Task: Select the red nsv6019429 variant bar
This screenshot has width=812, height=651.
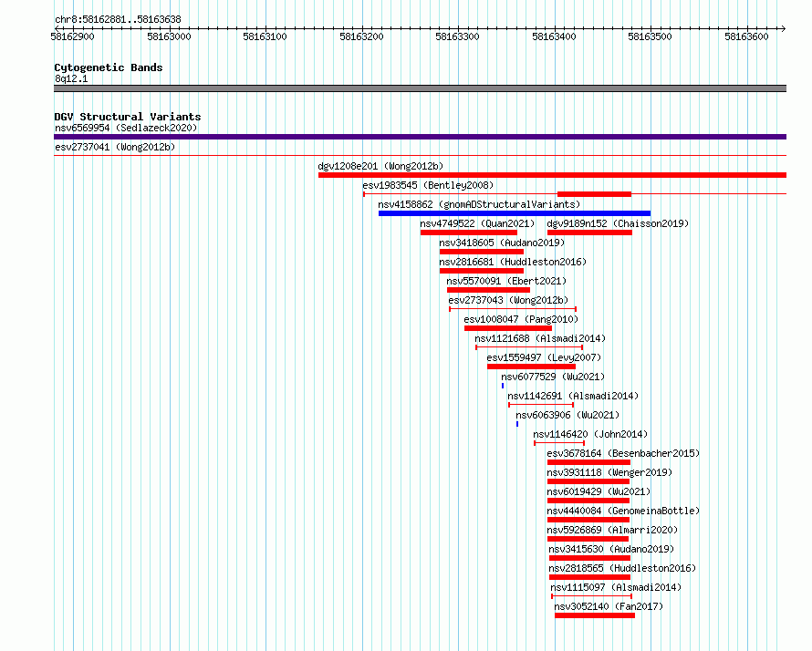Action: (x=588, y=501)
